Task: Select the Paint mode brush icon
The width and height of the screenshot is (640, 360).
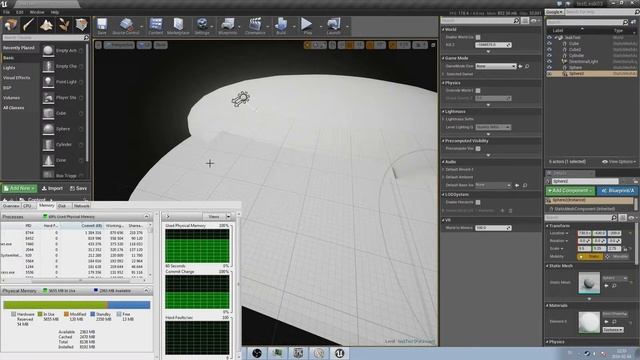Action: click(28, 25)
